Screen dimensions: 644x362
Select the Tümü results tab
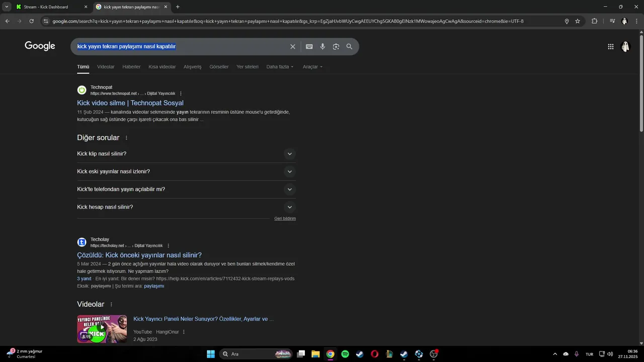tap(83, 67)
